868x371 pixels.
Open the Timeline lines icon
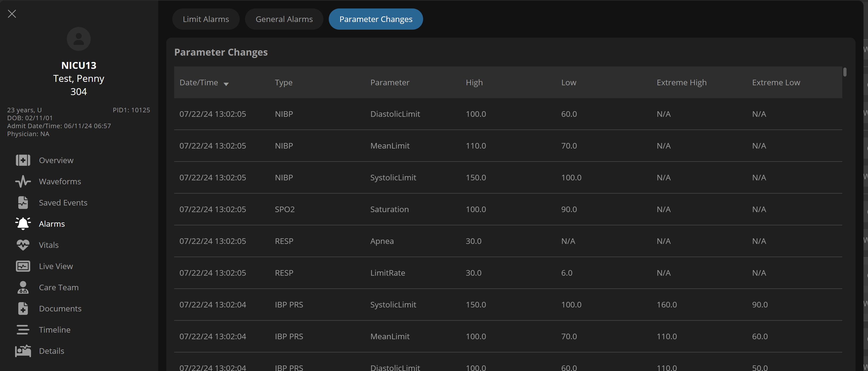coord(23,330)
